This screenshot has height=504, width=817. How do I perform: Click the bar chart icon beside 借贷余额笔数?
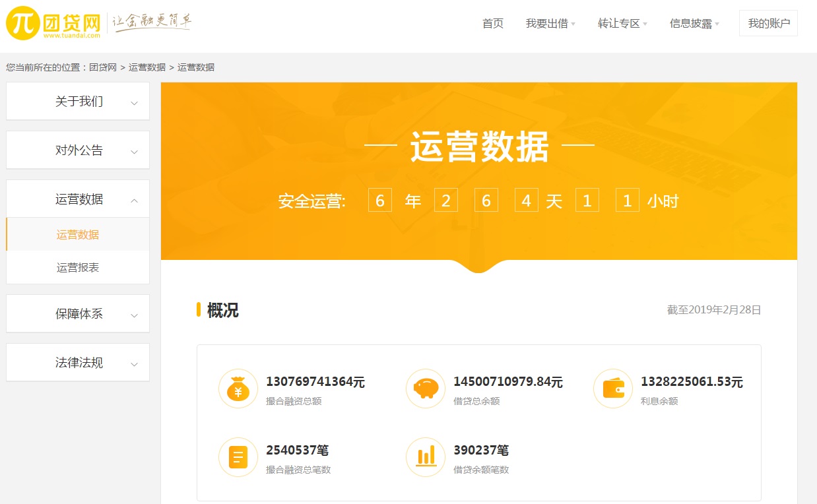pos(425,457)
